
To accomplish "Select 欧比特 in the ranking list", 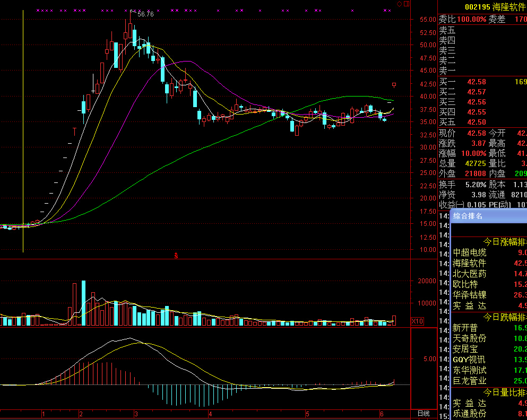I will click(x=465, y=284).
